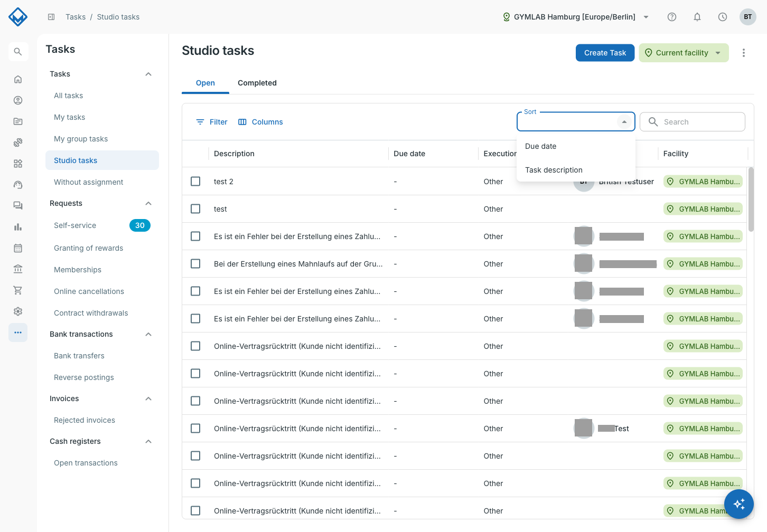Open the three-dot more options menu

[744, 53]
